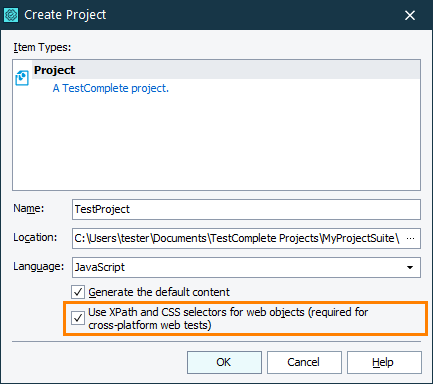Click the Language label

pyautogui.click(x=38, y=266)
